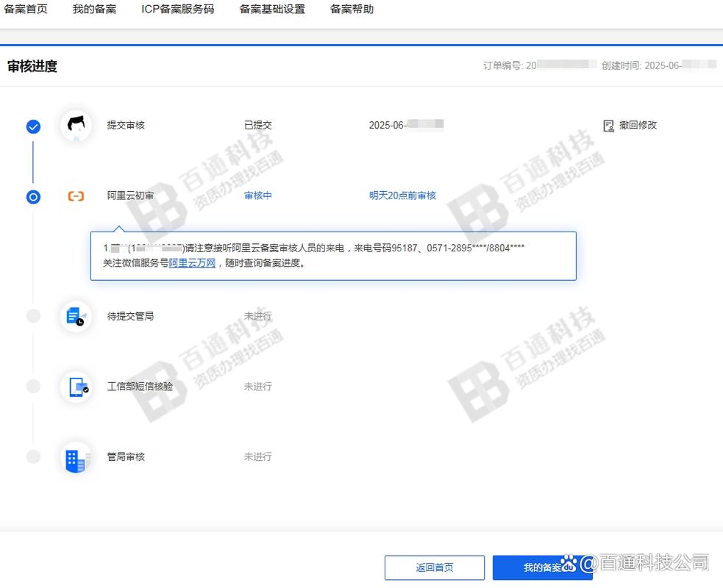723x588 pixels.
Task: Click the 审核进度 page heading
Action: click(32, 66)
